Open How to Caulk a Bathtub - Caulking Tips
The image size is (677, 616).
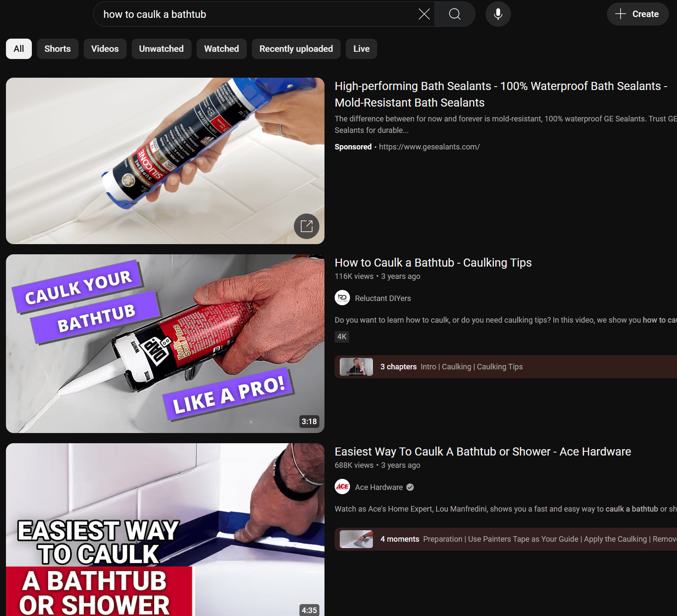(x=433, y=263)
